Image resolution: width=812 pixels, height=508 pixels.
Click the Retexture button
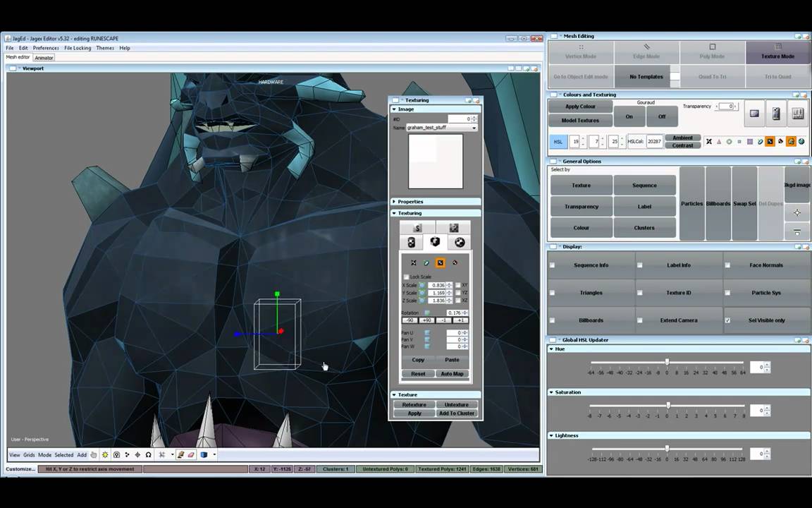coord(414,405)
